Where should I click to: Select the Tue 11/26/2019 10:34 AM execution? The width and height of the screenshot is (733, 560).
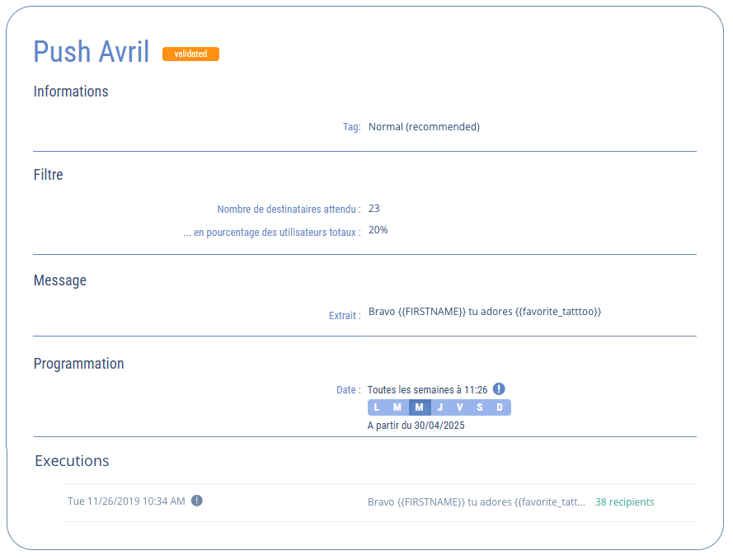click(126, 501)
